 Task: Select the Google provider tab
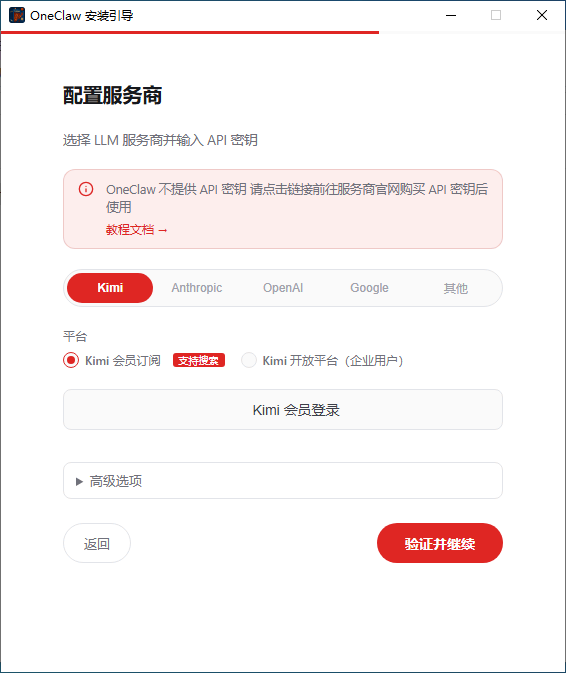[x=369, y=288]
